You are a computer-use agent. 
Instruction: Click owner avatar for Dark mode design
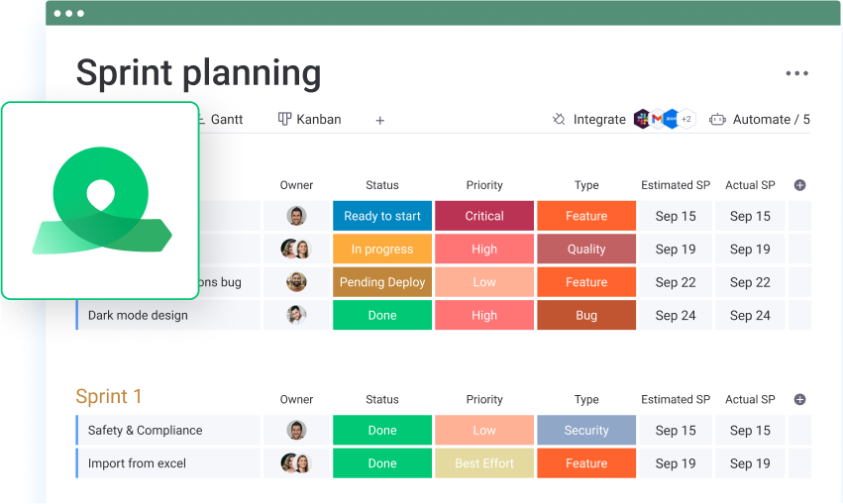pos(296,316)
